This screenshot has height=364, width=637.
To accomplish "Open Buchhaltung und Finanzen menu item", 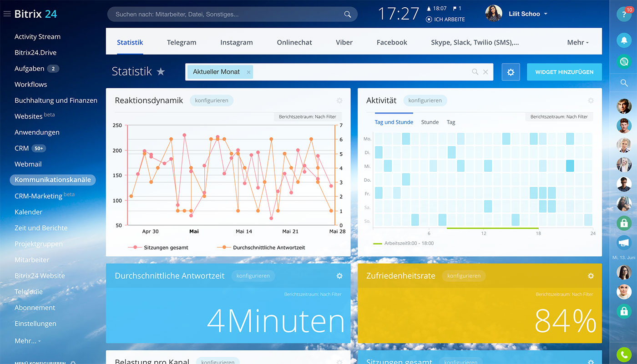I will tap(56, 100).
